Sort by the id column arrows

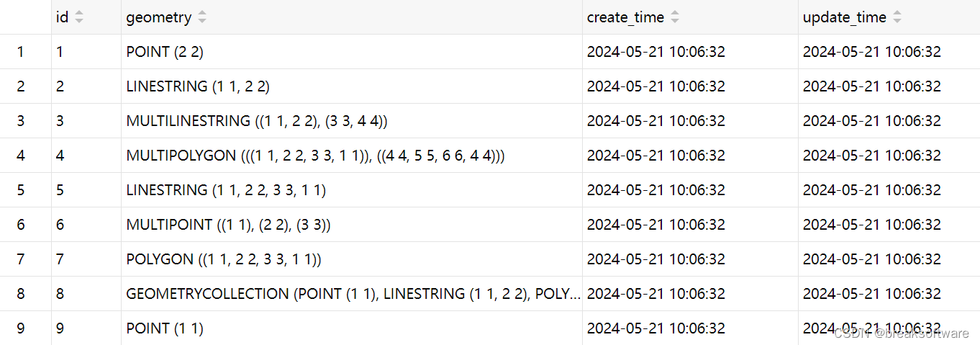pos(79,17)
